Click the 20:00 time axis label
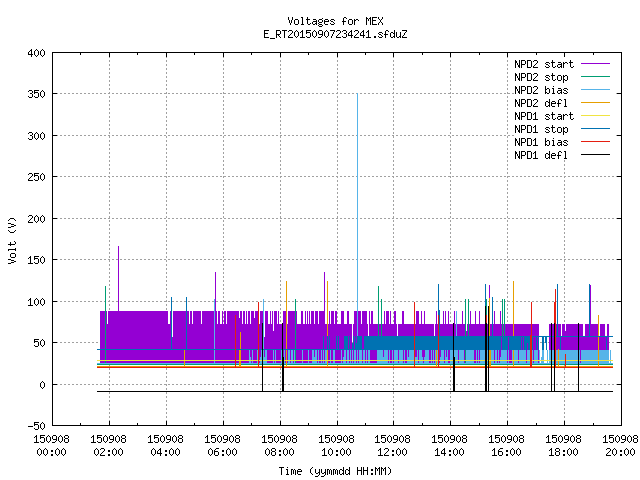640x480 pixels. point(620,452)
